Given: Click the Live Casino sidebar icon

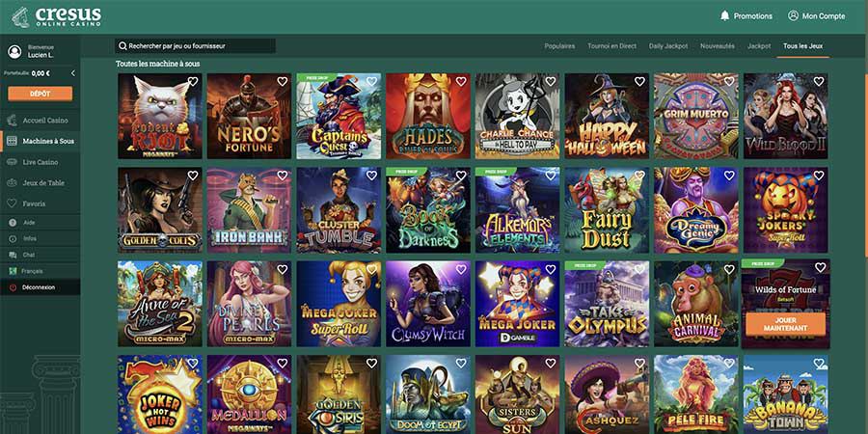Looking at the screenshot, I should [x=12, y=162].
